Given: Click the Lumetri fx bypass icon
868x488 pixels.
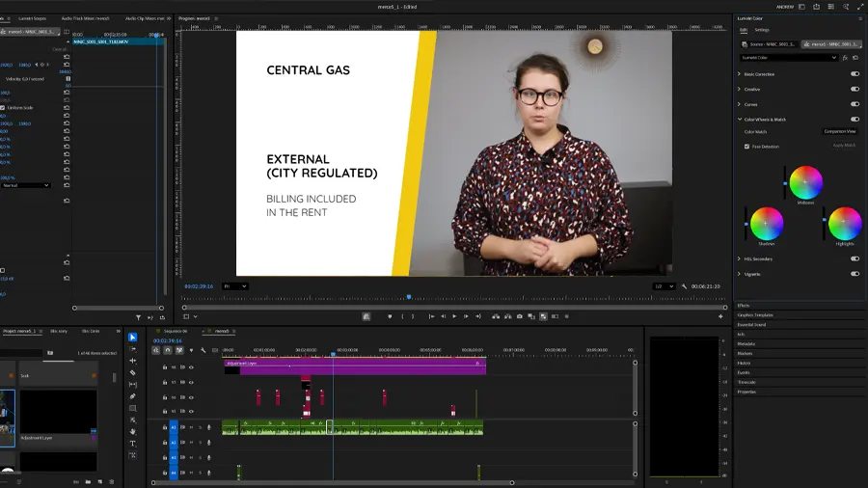Looking at the screenshot, I should [845, 58].
